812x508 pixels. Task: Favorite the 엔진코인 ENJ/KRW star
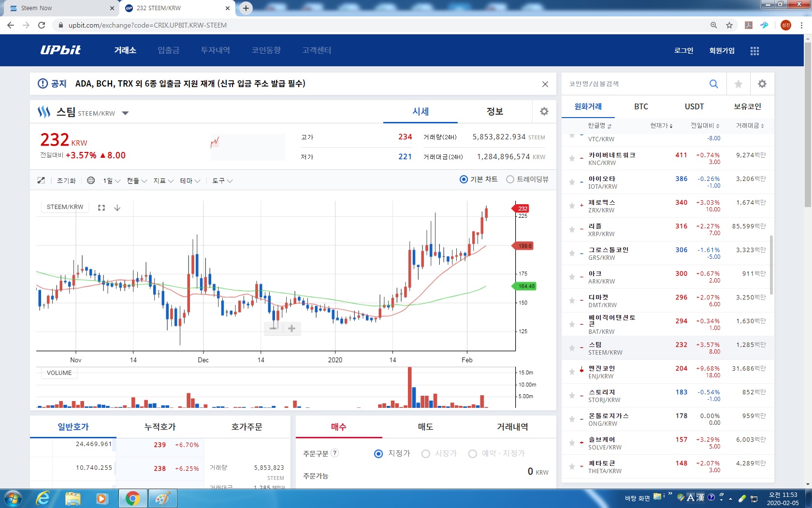(x=572, y=372)
